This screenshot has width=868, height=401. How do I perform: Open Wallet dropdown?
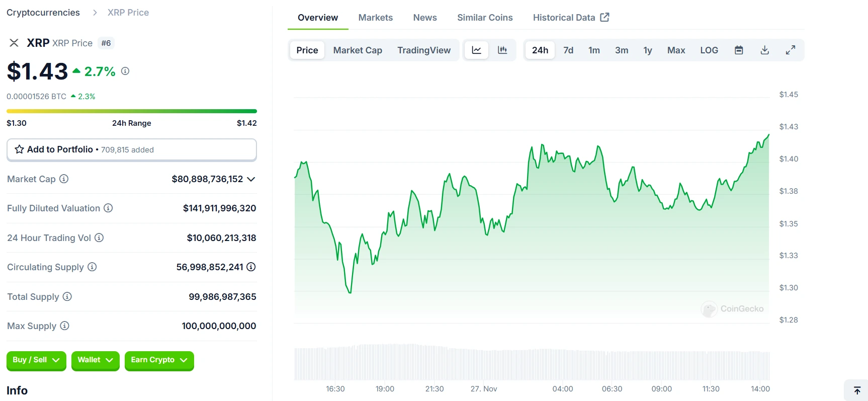96,360
